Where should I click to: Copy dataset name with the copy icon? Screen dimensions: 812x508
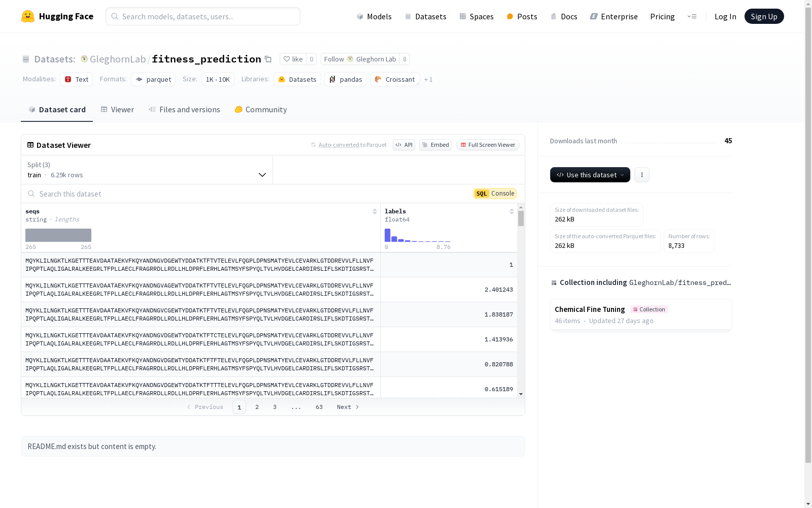click(268, 59)
